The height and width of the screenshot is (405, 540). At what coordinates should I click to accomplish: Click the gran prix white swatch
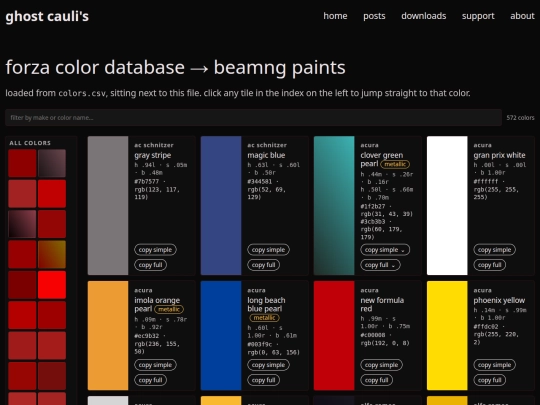(447, 206)
